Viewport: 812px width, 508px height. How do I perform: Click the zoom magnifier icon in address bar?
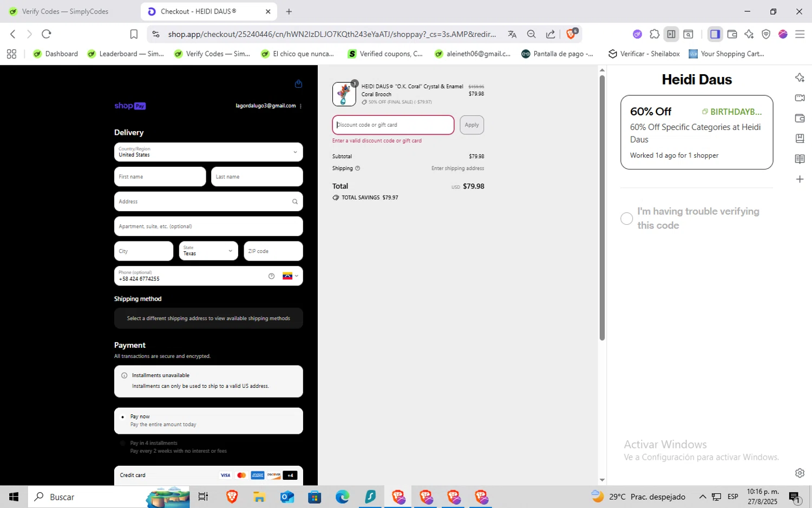click(532, 34)
